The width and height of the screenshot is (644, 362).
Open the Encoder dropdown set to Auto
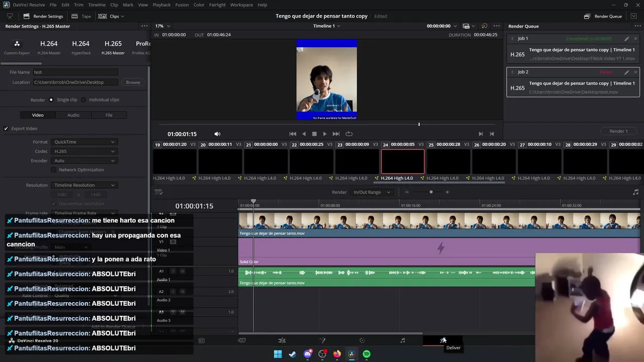84,161
